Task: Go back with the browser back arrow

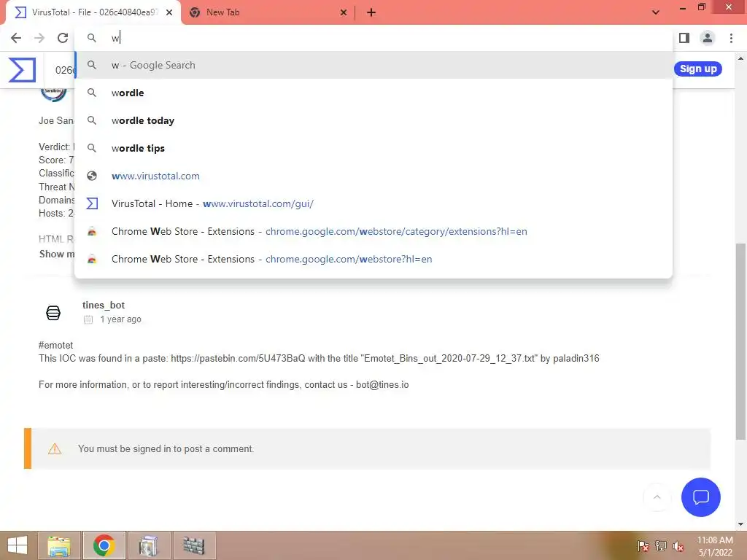Action: point(16,38)
